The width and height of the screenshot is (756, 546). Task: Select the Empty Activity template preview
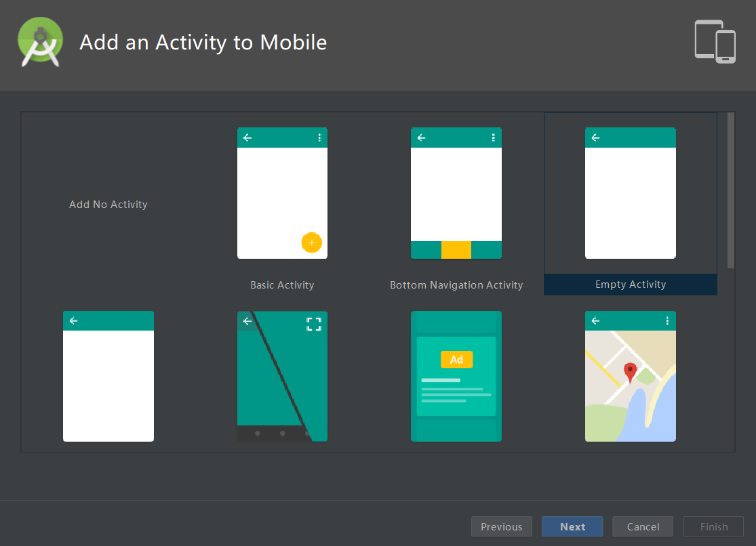coord(630,193)
